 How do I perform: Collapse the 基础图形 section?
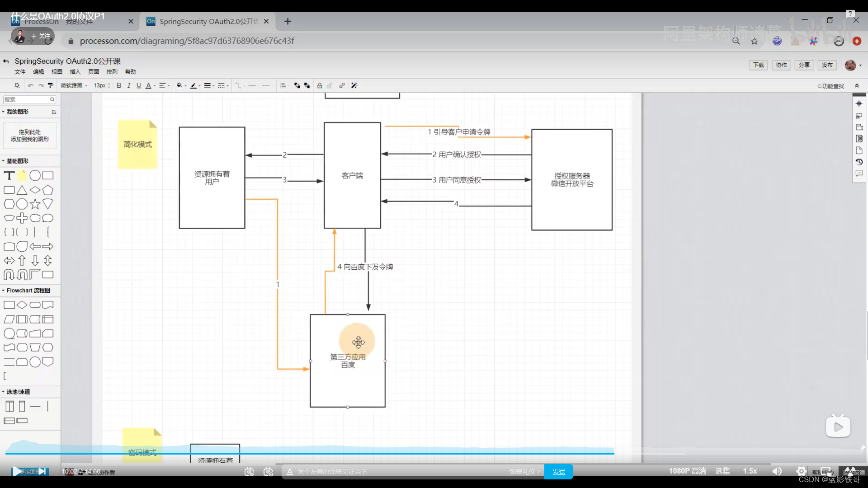(3, 161)
